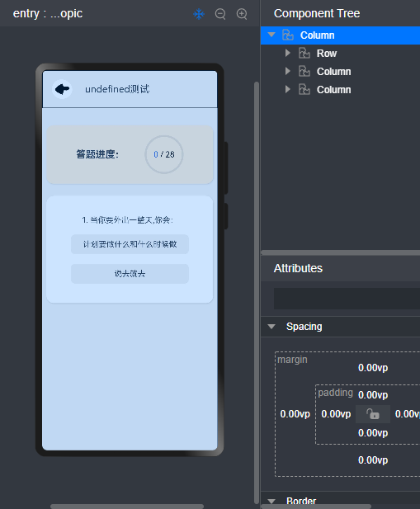Click the snowflake freeze icon in previewer toolbar

click(x=199, y=14)
